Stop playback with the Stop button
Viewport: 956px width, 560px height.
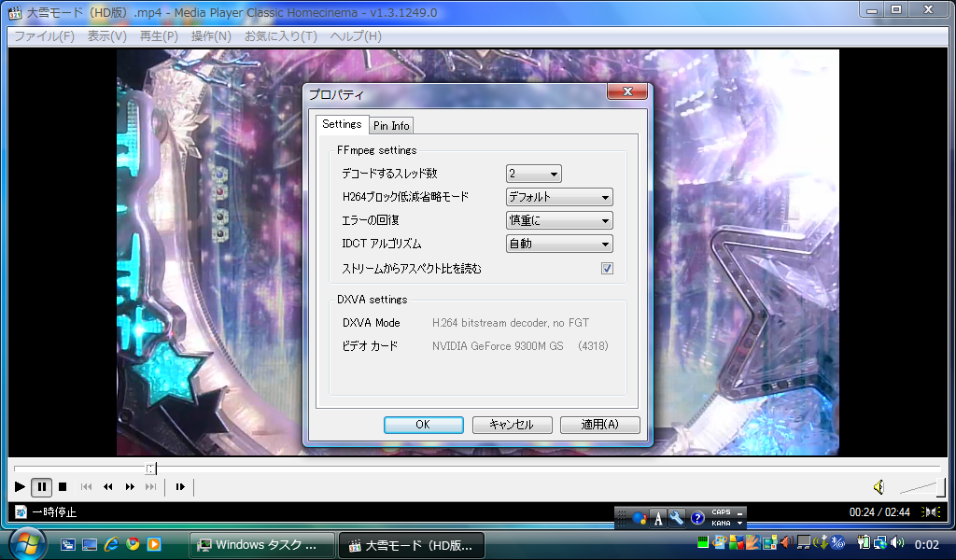63,487
